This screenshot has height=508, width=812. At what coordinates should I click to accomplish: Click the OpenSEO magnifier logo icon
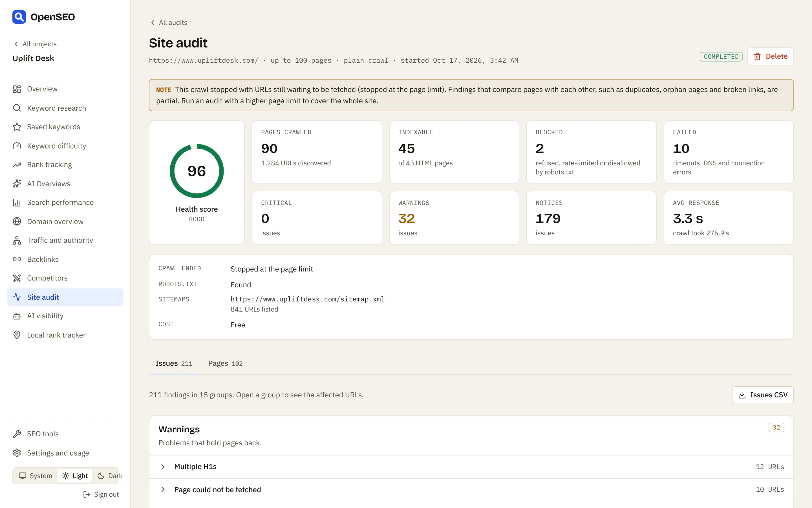click(x=19, y=17)
